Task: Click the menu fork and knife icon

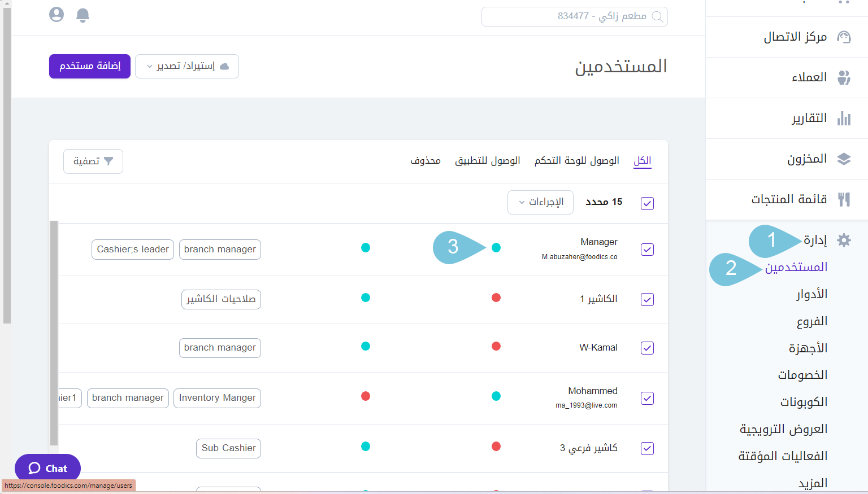Action: [x=844, y=199]
